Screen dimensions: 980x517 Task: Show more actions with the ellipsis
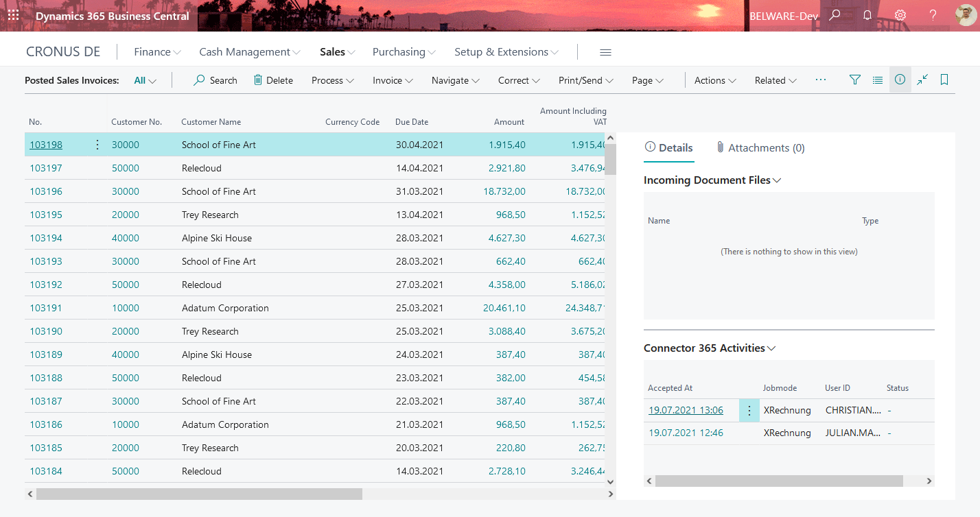click(x=821, y=80)
